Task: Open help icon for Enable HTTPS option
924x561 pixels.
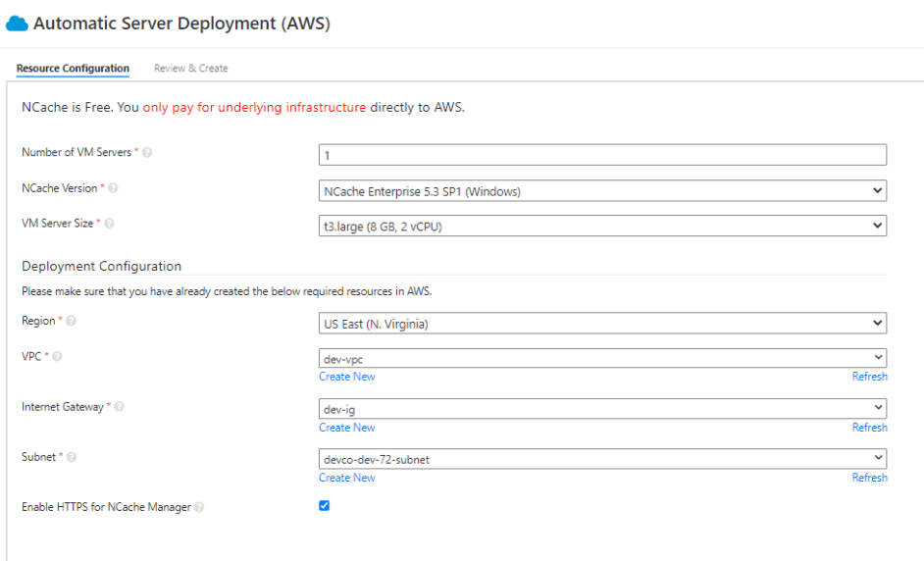Action: coord(199,507)
